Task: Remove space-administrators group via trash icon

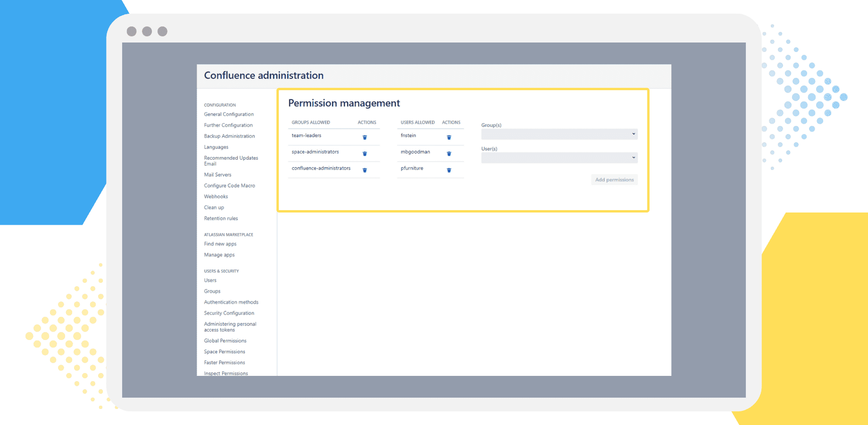Action: 365,153
